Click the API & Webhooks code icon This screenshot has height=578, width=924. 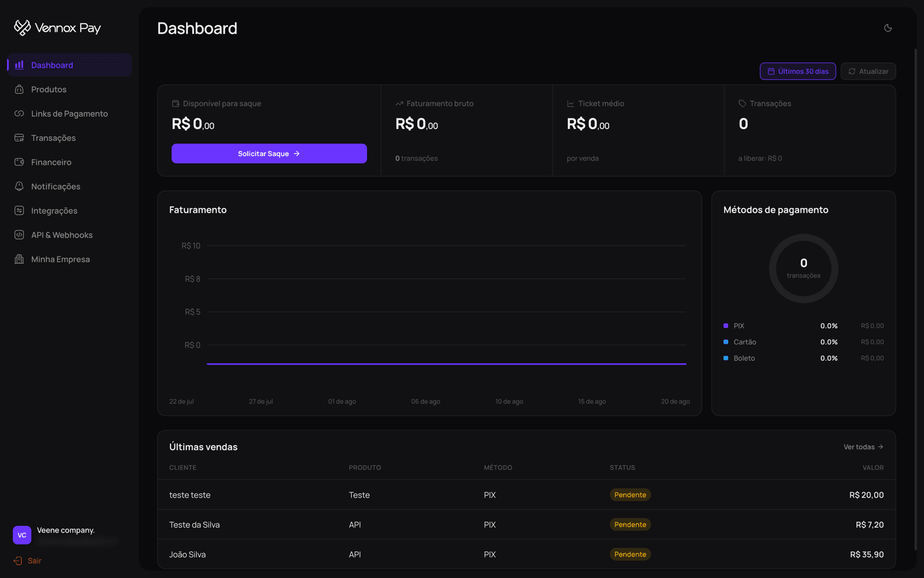click(x=19, y=235)
